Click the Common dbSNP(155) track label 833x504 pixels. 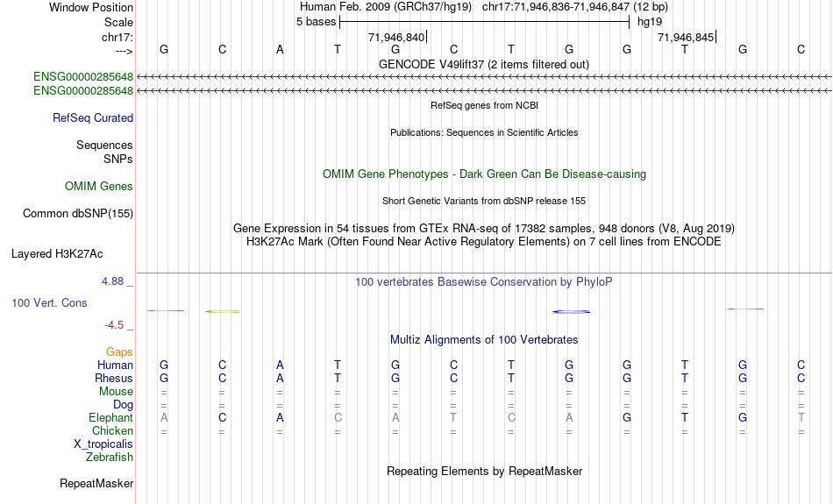coord(78,214)
